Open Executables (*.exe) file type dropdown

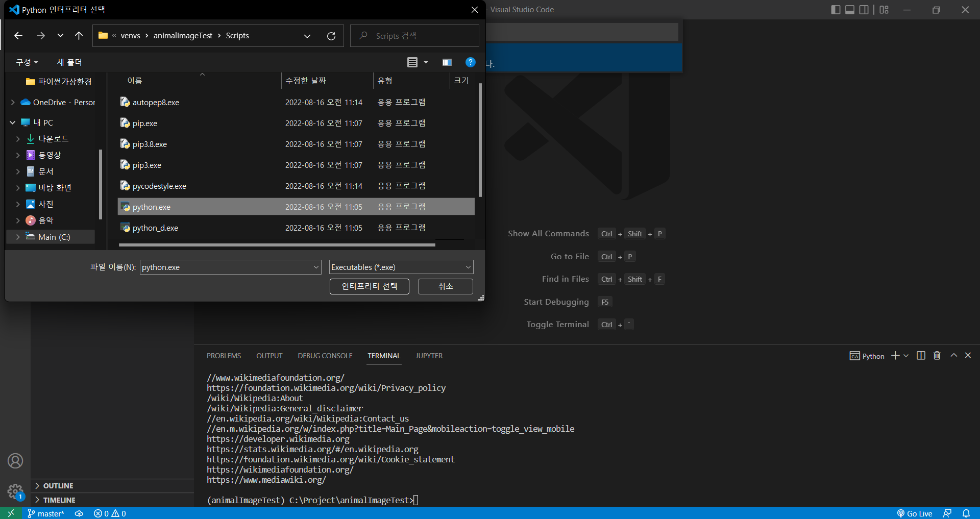[x=401, y=267]
